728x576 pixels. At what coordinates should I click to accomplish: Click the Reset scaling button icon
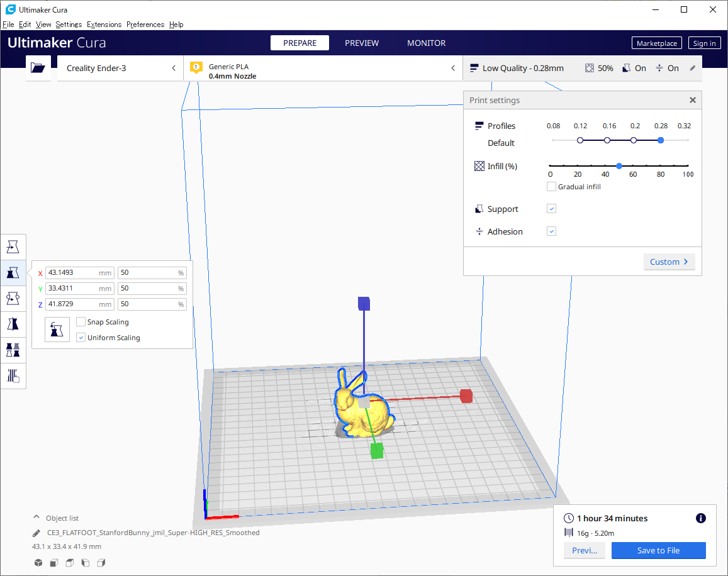point(57,330)
